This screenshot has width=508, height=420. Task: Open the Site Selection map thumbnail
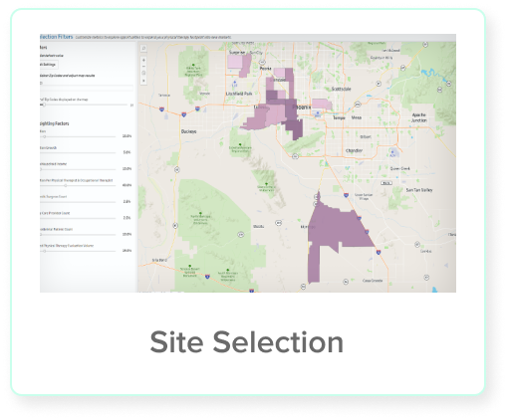click(x=248, y=163)
